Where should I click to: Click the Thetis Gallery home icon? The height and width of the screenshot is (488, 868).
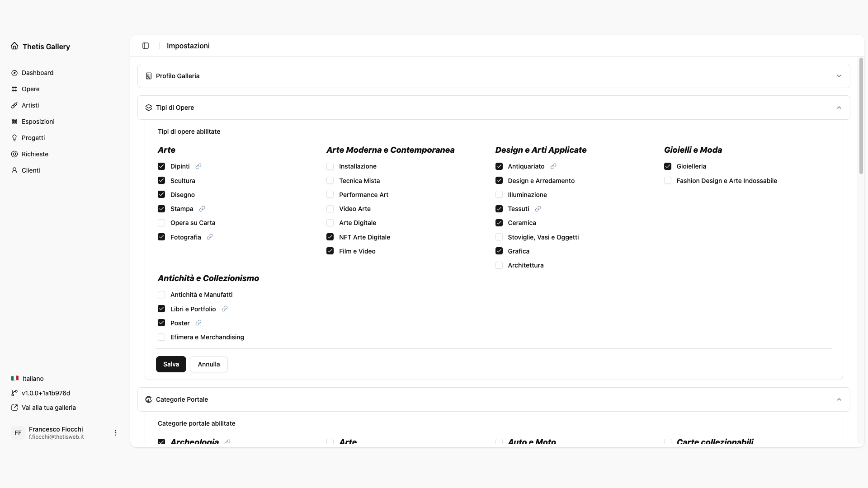point(14,46)
